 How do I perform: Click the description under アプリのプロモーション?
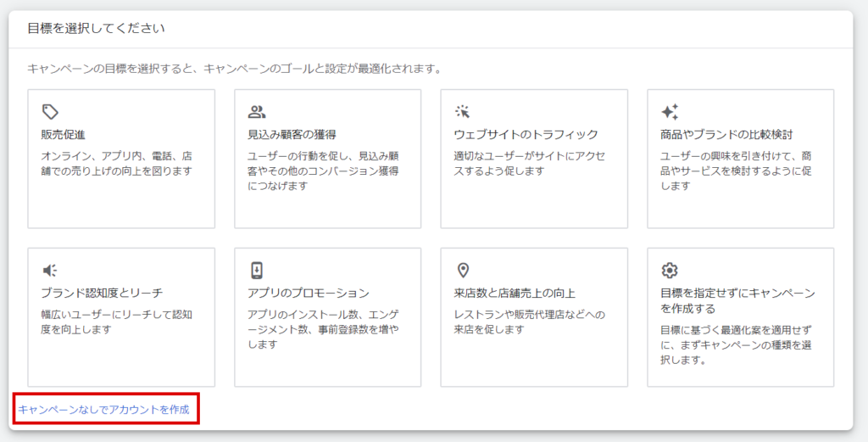[323, 329]
